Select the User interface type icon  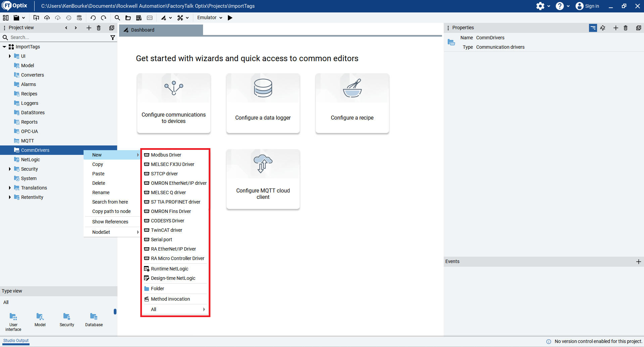(13, 322)
